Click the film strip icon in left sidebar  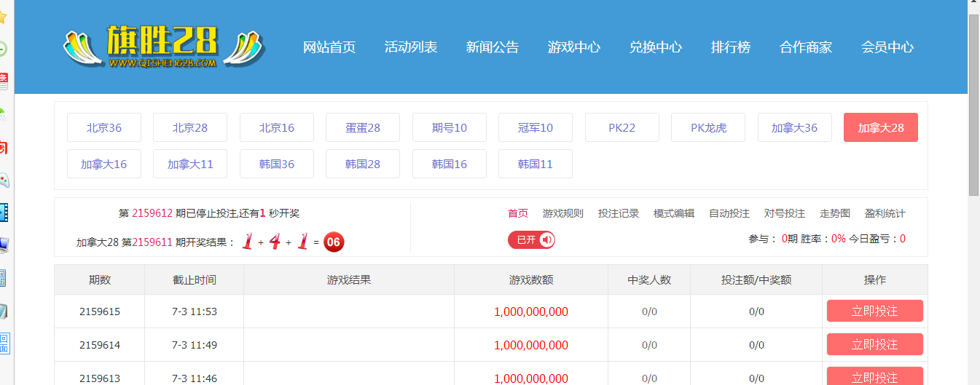click(4, 213)
